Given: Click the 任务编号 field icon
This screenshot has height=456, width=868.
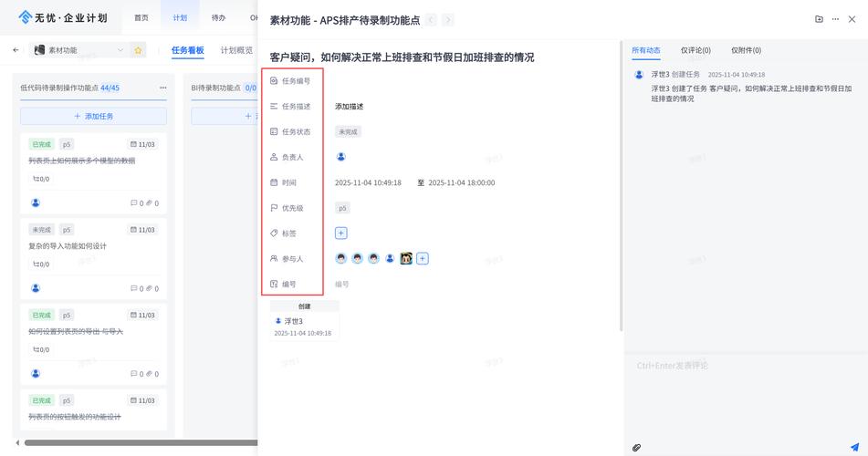Looking at the screenshot, I should 274,81.
